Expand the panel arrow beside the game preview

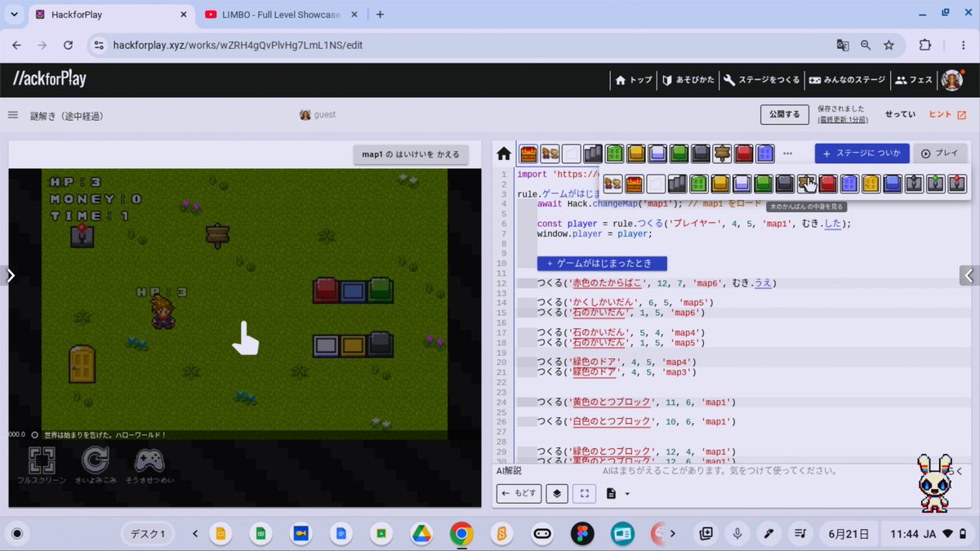(11, 276)
